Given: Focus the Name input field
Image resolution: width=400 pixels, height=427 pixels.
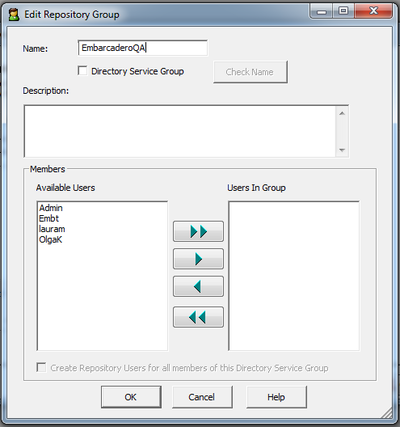Looking at the screenshot, I should click(x=143, y=48).
